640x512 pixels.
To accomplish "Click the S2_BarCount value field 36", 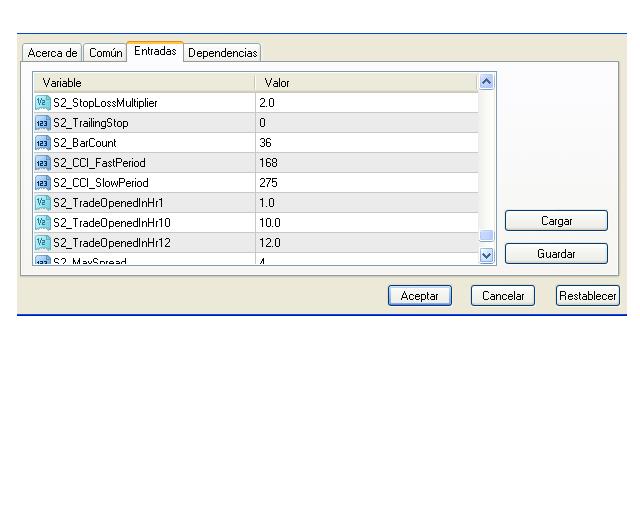I will click(366, 143).
